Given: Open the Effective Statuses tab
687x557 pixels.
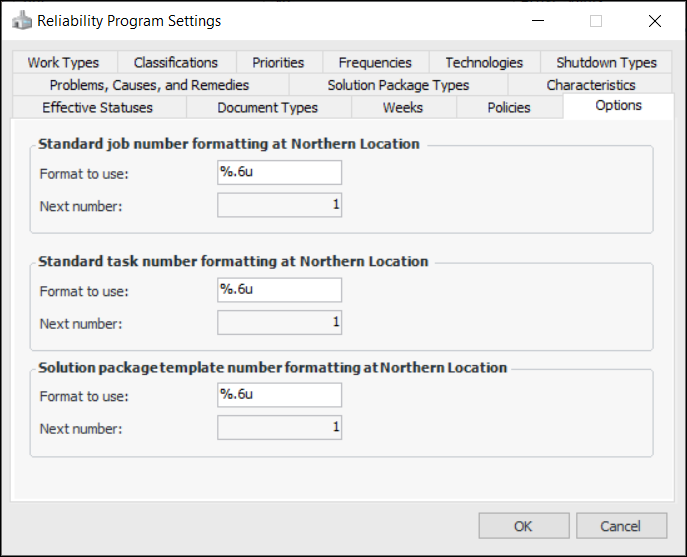Looking at the screenshot, I should click(97, 107).
